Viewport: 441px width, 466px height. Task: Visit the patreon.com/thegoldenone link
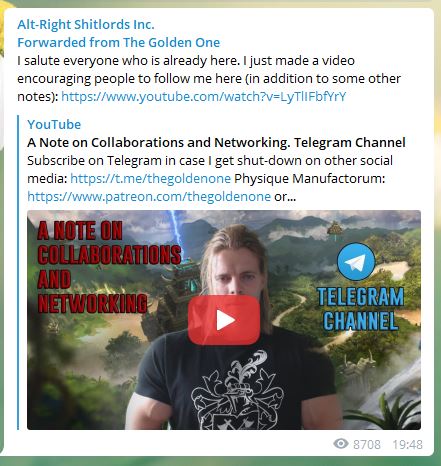(x=149, y=196)
